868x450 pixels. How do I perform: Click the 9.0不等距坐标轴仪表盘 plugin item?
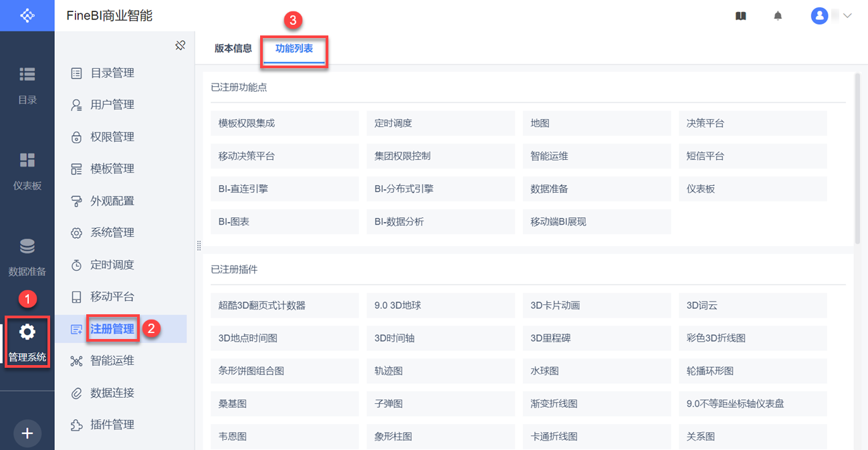click(753, 404)
